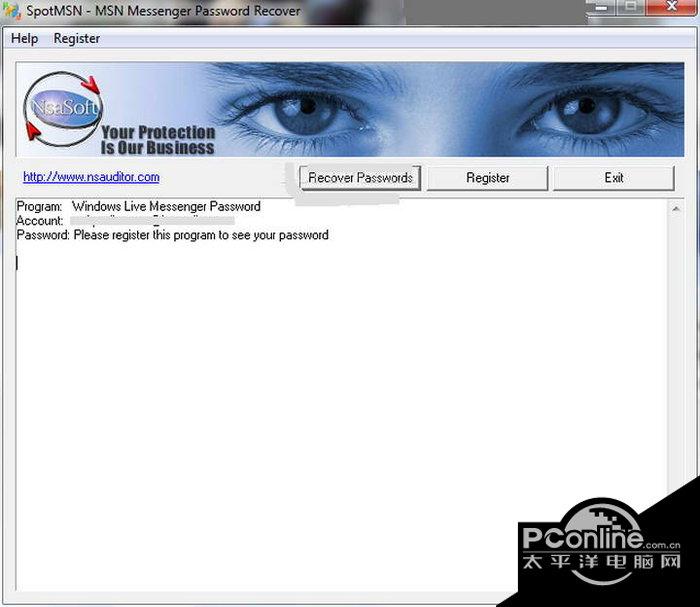Minimize the SpotMSN window
This screenshot has height=607, width=700.
[601, 7]
